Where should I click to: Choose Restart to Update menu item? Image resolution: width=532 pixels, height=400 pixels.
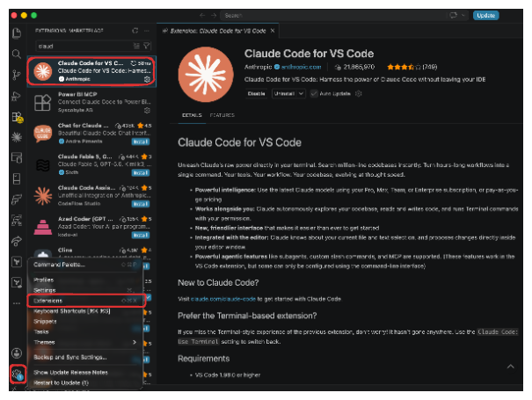(x=85, y=382)
